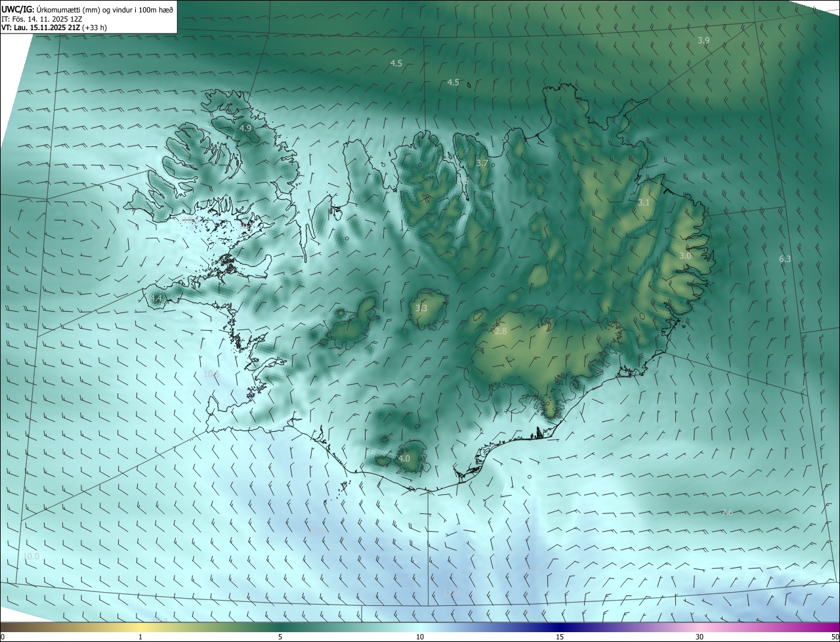
Task: Click the colorbar at the 15 tick
Action: (560, 637)
